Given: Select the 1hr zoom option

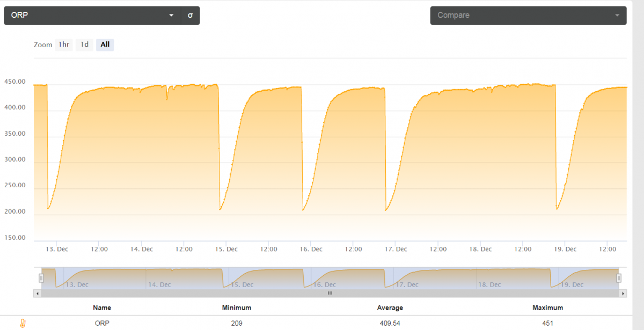Looking at the screenshot, I should coord(64,45).
